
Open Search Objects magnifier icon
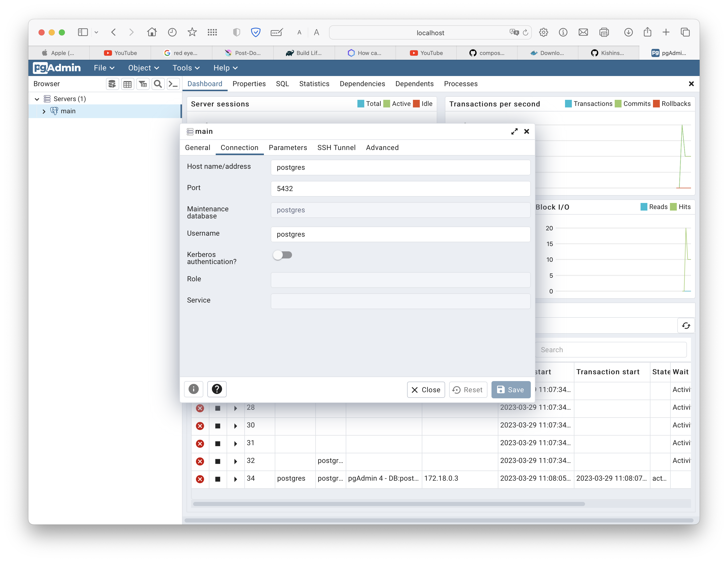[x=158, y=84]
